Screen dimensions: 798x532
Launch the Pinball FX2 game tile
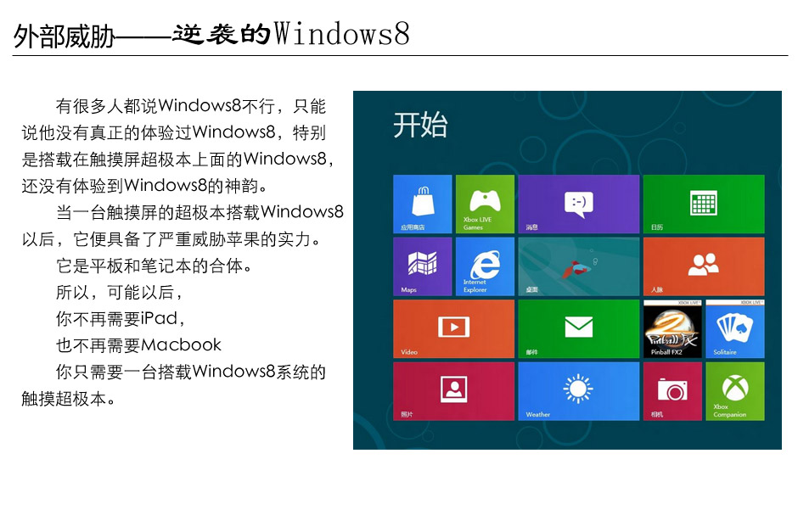tap(672, 328)
